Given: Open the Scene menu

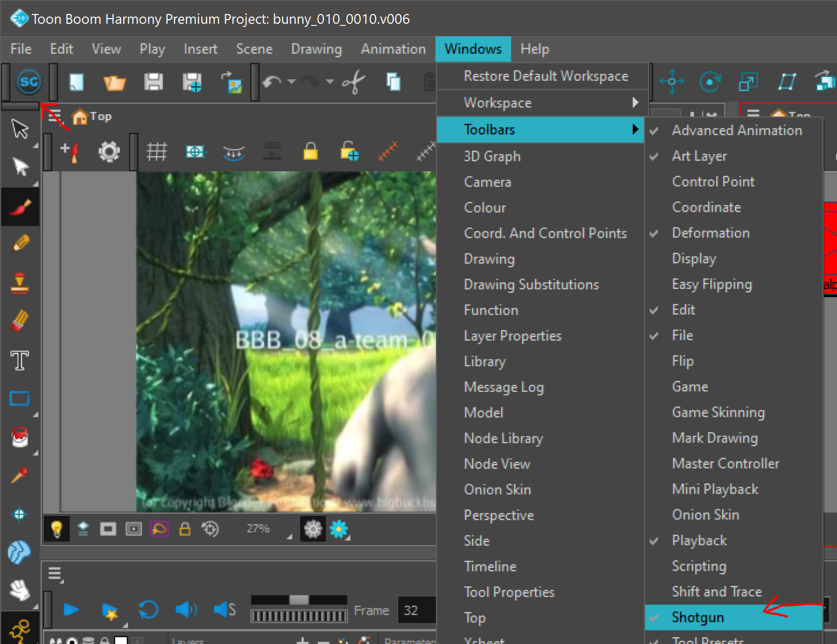Looking at the screenshot, I should [x=254, y=49].
